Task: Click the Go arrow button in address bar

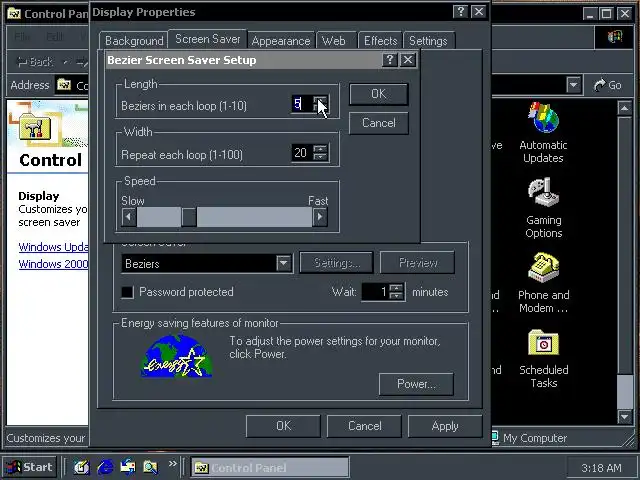Action: 607,85
